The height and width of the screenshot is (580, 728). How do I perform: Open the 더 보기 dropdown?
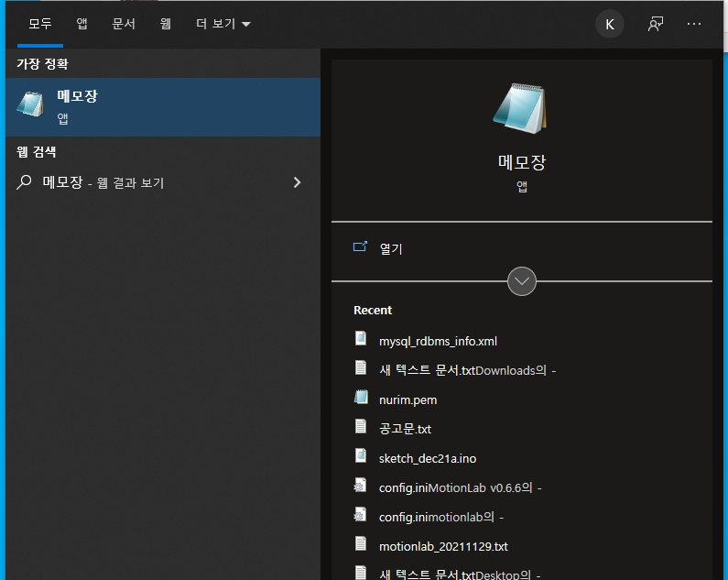point(223,24)
